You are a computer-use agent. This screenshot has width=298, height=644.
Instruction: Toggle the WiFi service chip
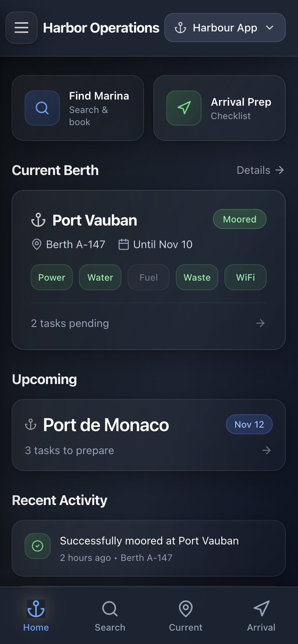[246, 277]
